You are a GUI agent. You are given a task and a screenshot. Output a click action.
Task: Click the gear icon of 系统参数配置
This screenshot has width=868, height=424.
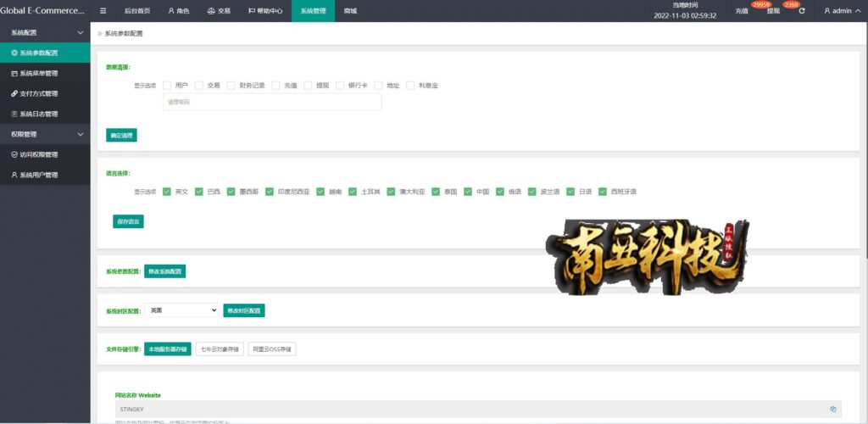coord(14,53)
